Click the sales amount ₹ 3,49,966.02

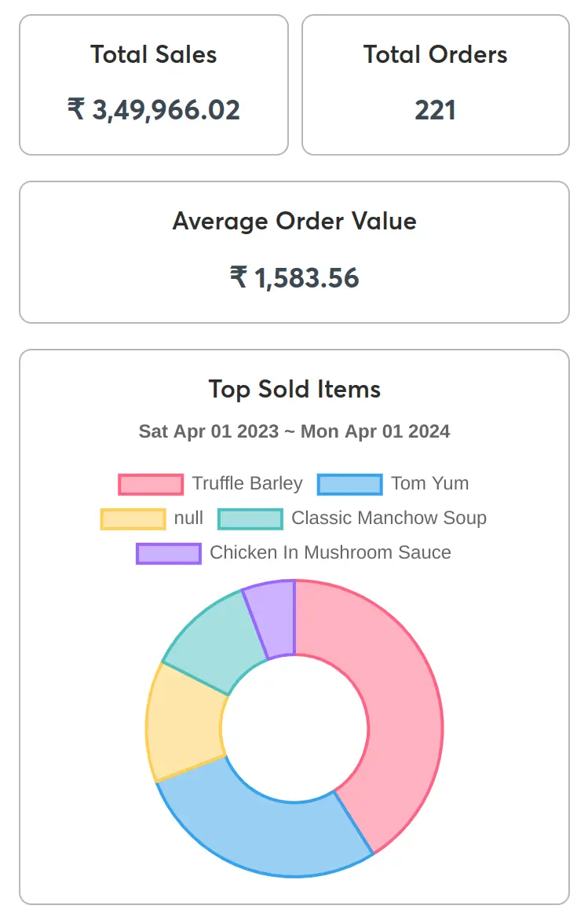pos(154,110)
